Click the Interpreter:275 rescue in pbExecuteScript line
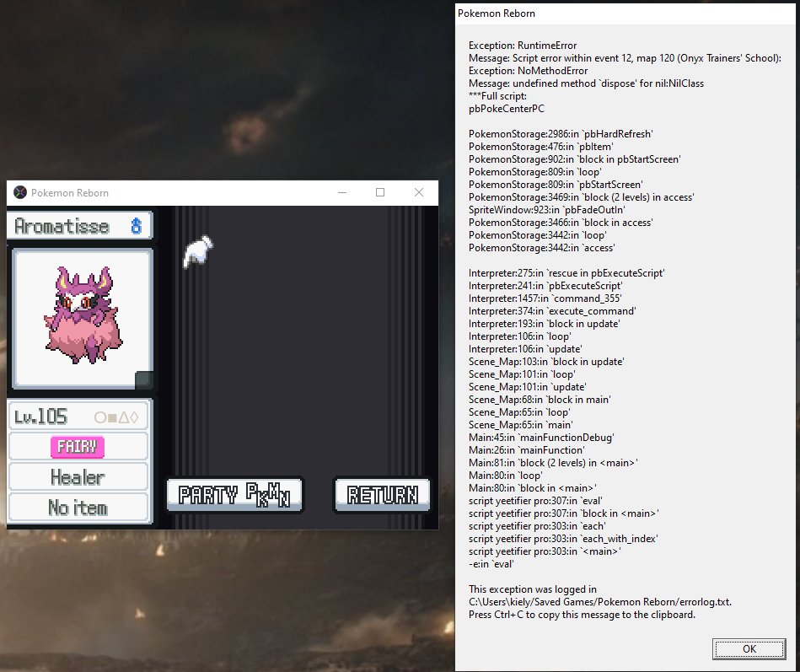The height and width of the screenshot is (672, 800). [x=566, y=273]
